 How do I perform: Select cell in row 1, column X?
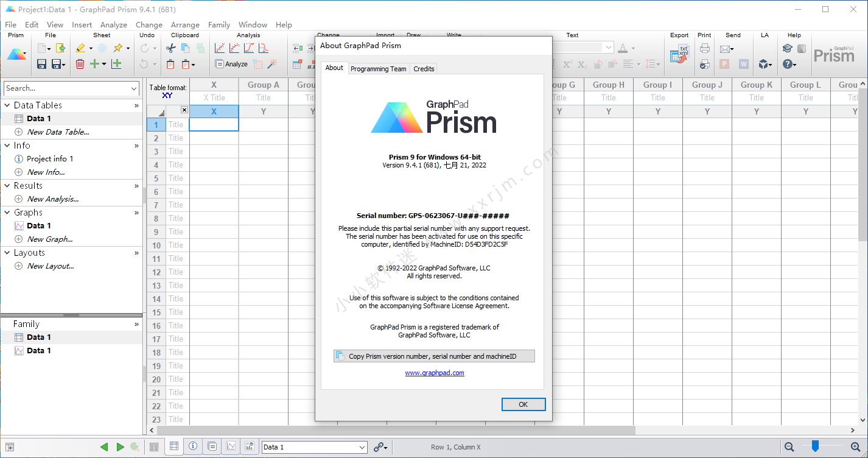tap(214, 124)
